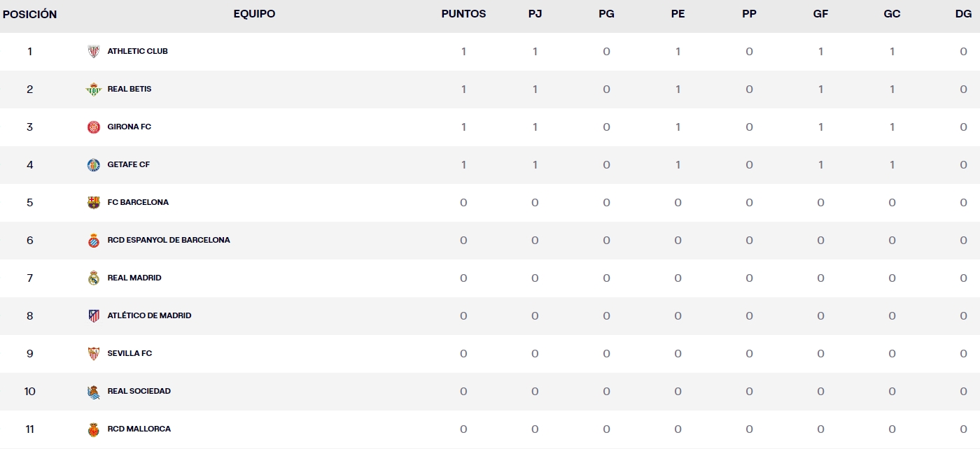980x449 pixels.
Task: Click the FC Barcelona crest icon
Action: tap(94, 202)
